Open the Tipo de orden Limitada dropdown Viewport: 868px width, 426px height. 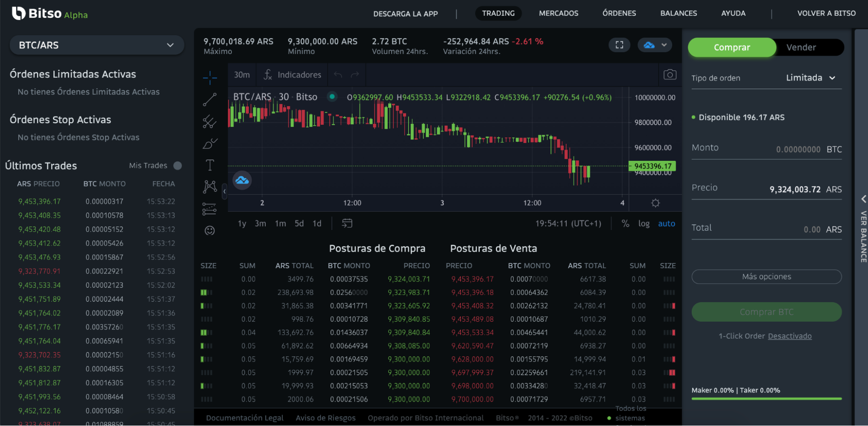click(x=811, y=78)
